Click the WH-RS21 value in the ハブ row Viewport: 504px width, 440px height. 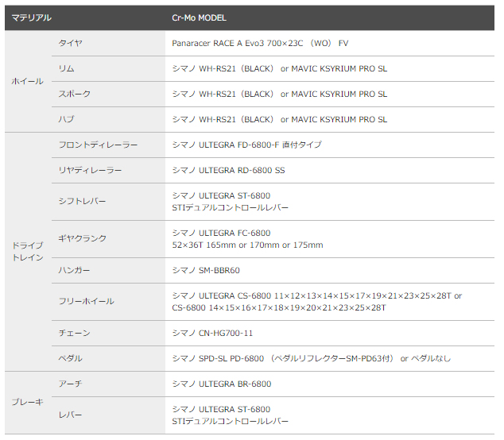pos(279,119)
